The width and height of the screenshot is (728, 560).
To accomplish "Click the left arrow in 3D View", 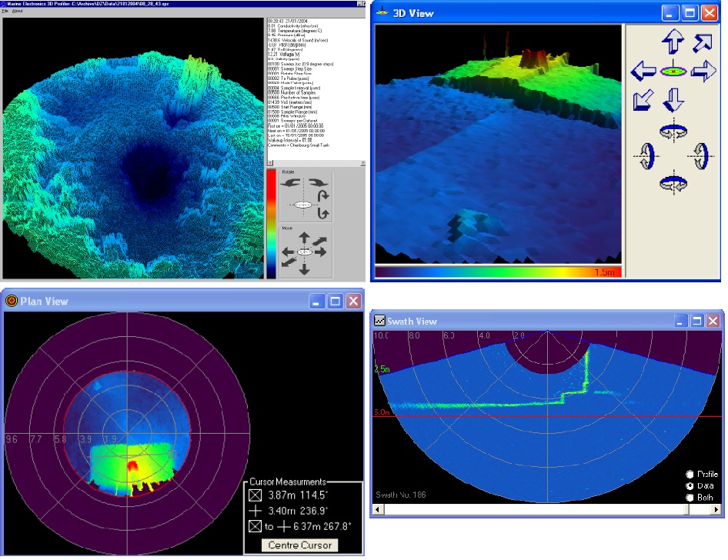I will (643, 72).
